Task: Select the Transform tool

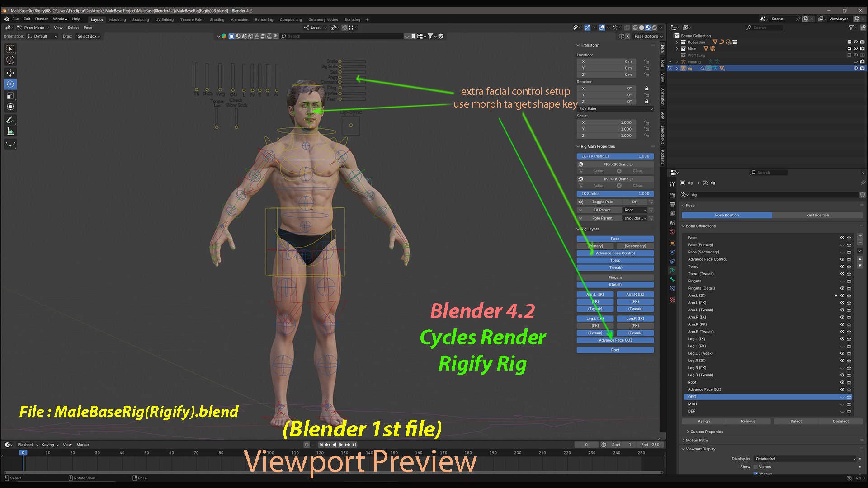Action: [x=10, y=107]
